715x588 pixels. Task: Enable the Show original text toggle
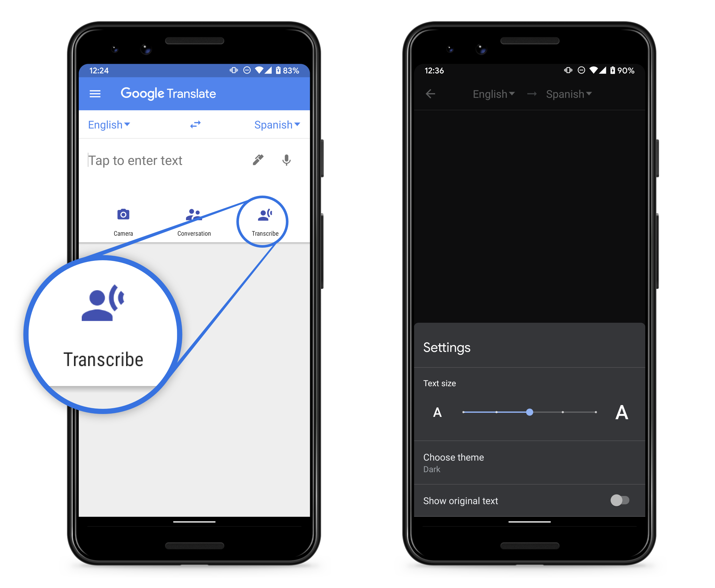[619, 502]
